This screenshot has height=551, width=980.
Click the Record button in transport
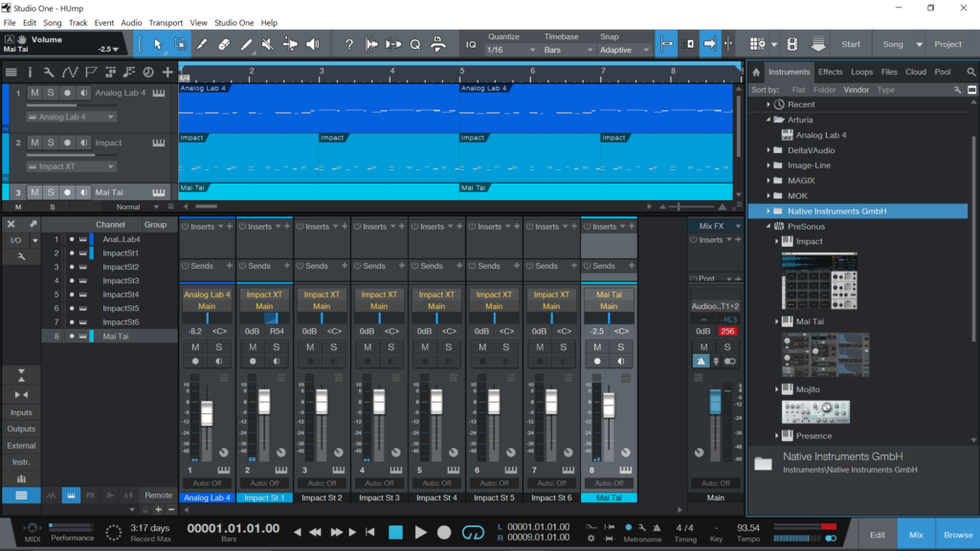pyautogui.click(x=444, y=533)
